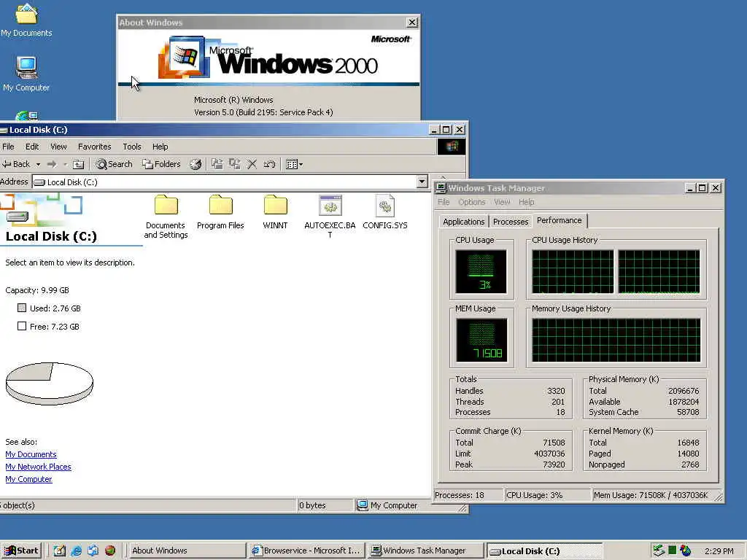Select the Program Files folder

[220, 212]
